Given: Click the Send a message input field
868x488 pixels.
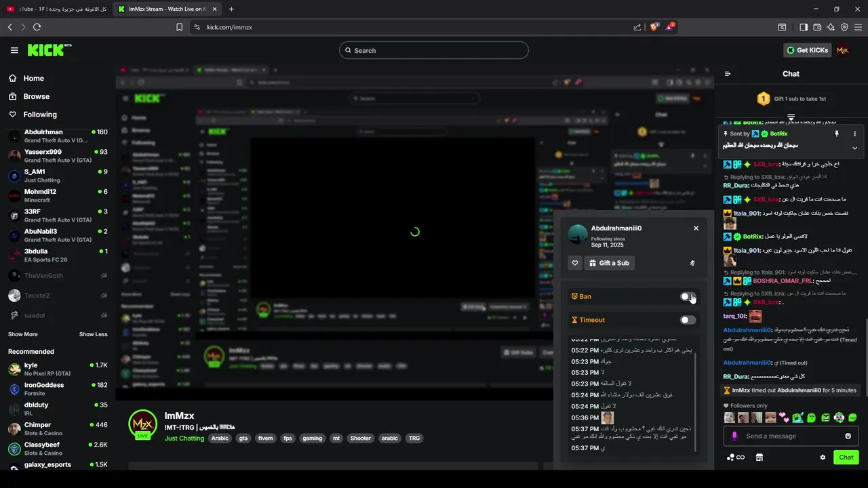Looking at the screenshot, I should point(791,436).
